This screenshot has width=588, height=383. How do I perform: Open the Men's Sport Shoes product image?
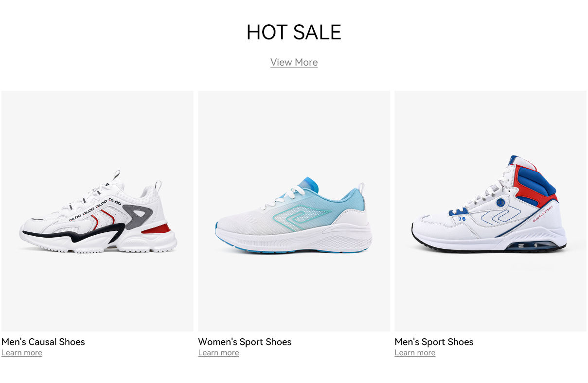pyautogui.click(x=490, y=211)
